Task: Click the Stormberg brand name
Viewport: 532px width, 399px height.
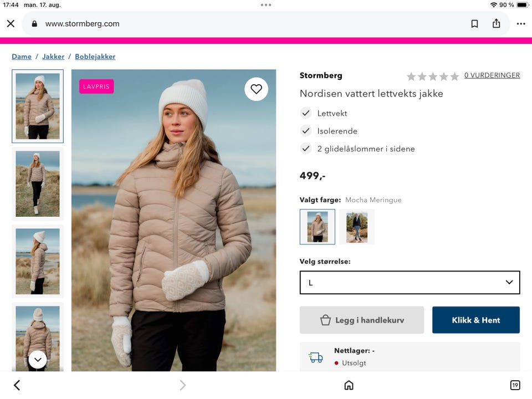Action: pos(321,75)
